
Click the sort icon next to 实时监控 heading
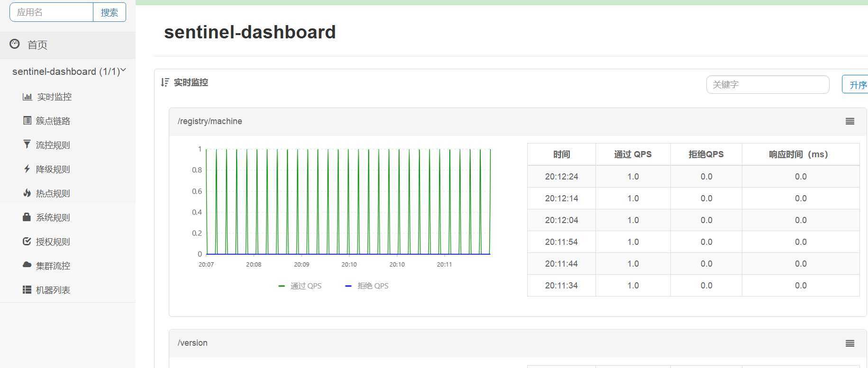tap(164, 82)
